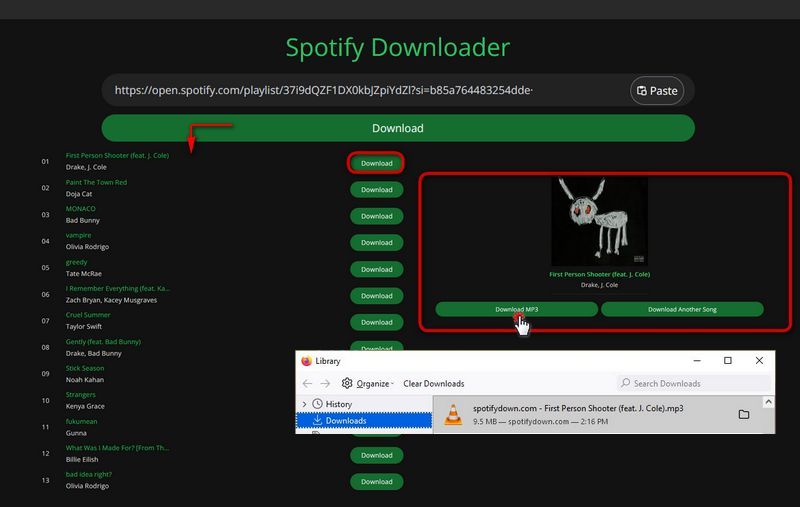The height and width of the screenshot is (507, 800).
Task: Click track title Cruel Summer
Action: pos(88,315)
